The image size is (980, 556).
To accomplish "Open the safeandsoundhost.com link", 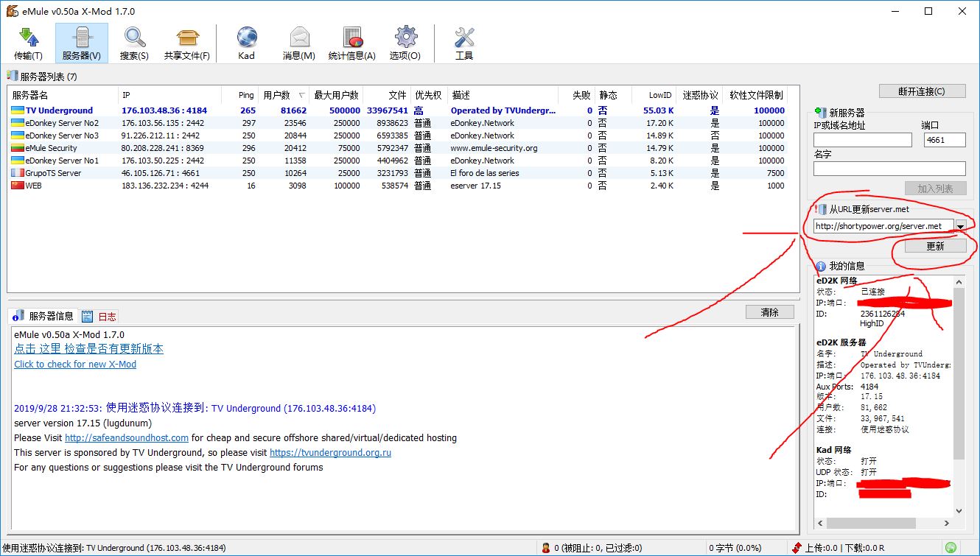I will [127, 438].
